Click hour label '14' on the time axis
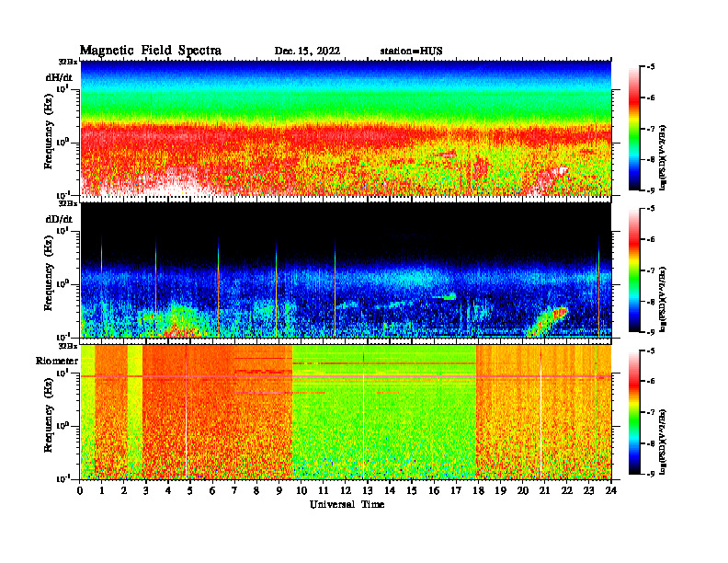728x563 pixels. pyautogui.click(x=390, y=491)
